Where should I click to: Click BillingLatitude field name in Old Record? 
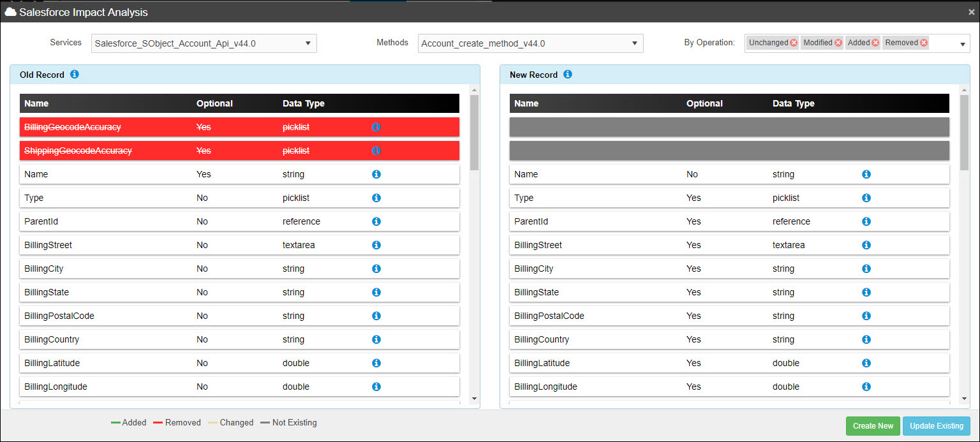click(52, 363)
